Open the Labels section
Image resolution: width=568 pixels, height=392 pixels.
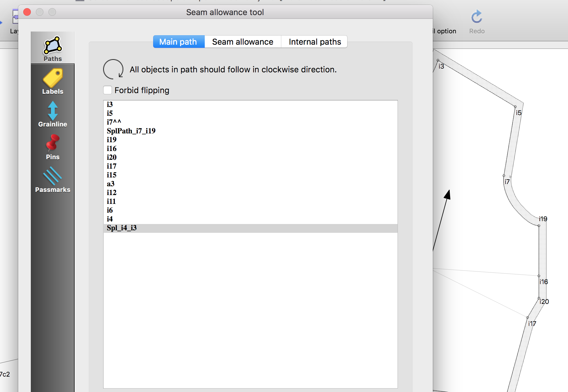(53, 81)
